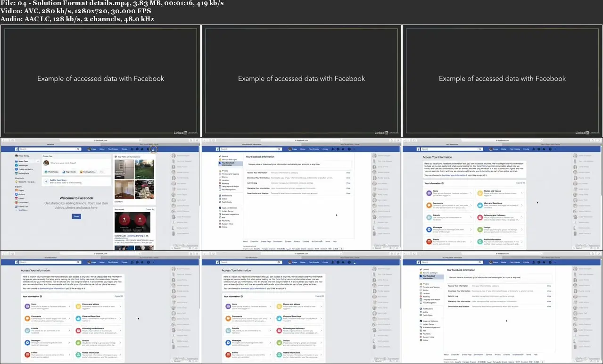The image size is (603, 364).
Task: Click Find Friends in the News Feed frame header
Action: pos(113,149)
